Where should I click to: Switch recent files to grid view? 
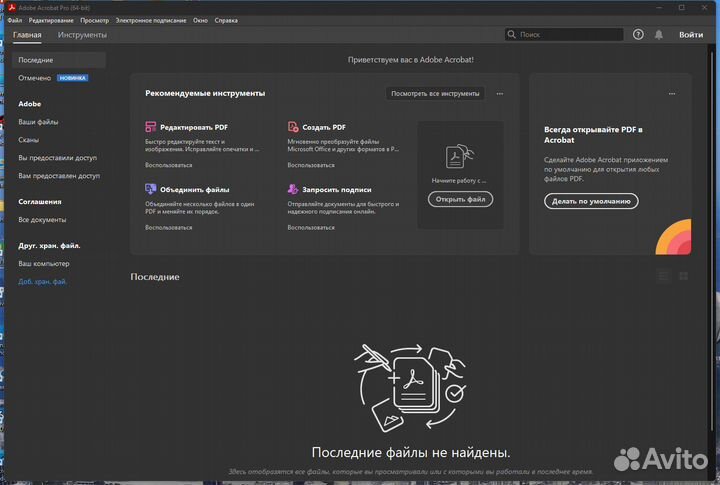pyautogui.click(x=683, y=276)
